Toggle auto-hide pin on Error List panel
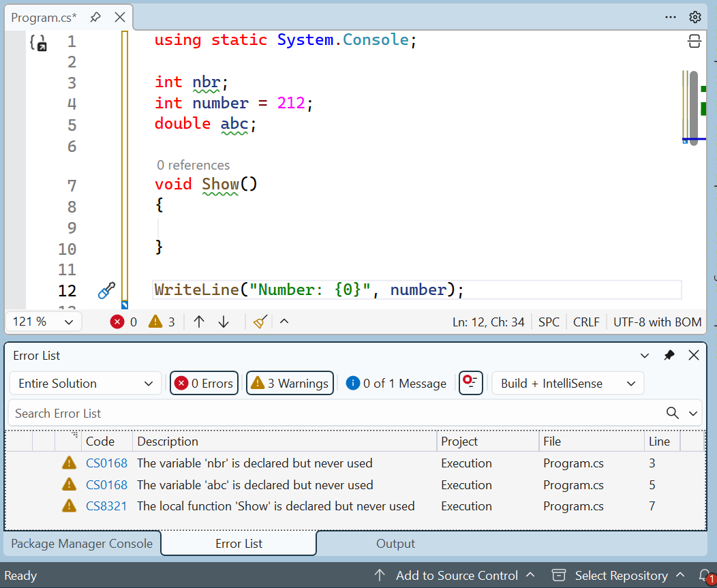Image resolution: width=717 pixels, height=588 pixels. tap(669, 355)
